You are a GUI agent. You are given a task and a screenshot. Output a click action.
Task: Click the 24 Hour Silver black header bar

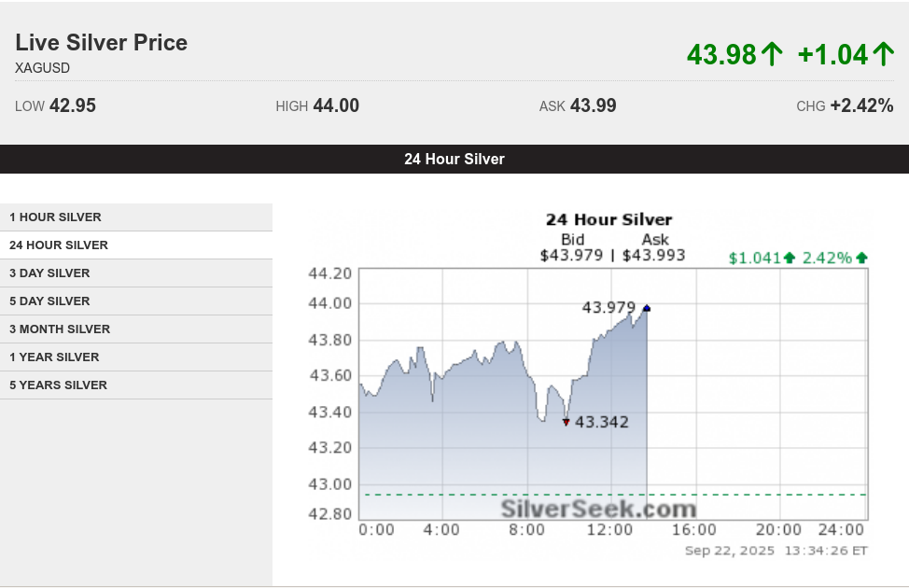(454, 159)
